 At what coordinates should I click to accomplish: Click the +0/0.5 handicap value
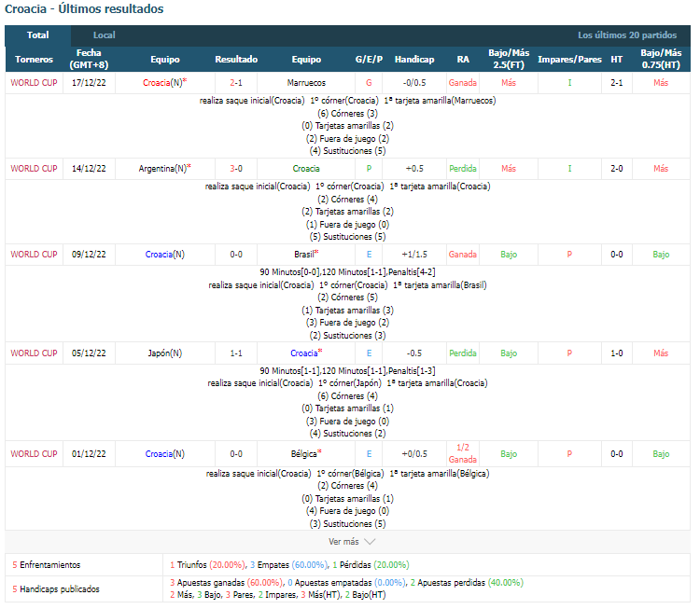click(x=414, y=454)
